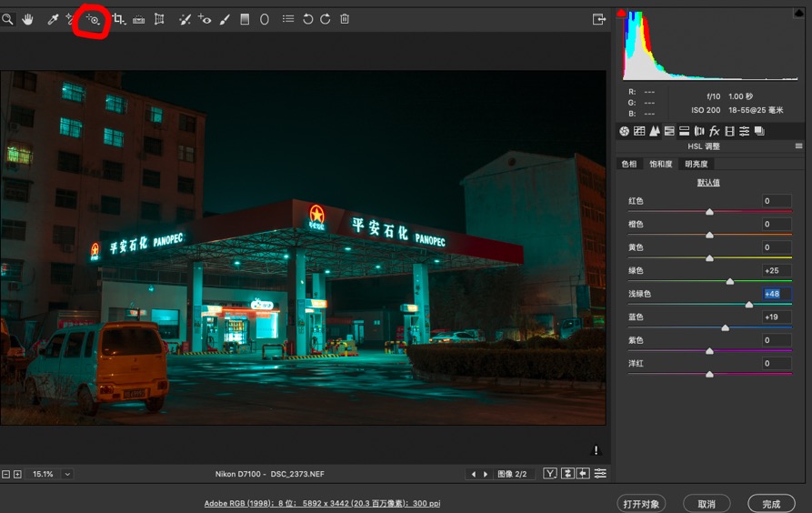Switch to the 色相 tab
Image resolution: width=812 pixels, height=513 pixels.
[x=629, y=165]
